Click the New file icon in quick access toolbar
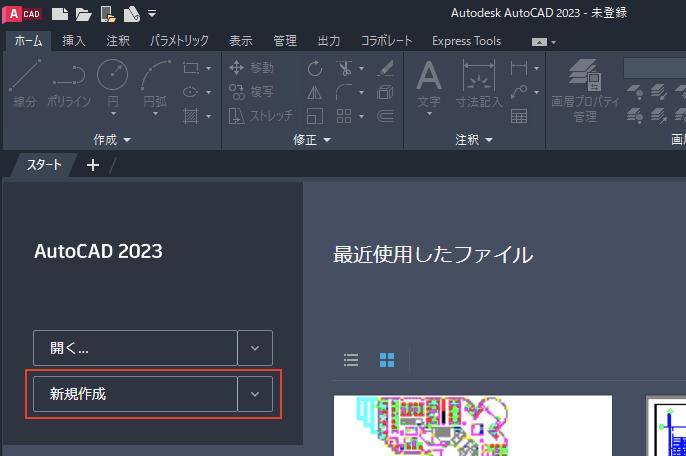This screenshot has width=686, height=456. [x=60, y=14]
